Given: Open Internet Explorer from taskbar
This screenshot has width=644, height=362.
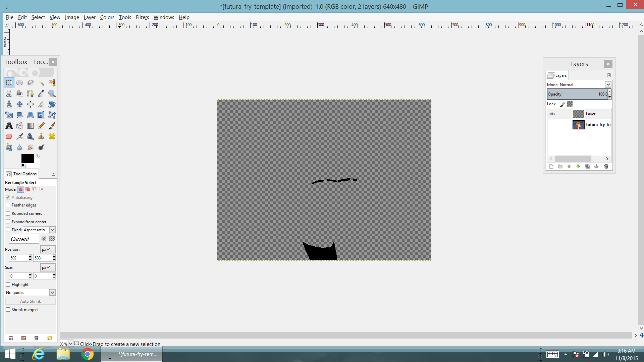Looking at the screenshot, I should 39,354.
